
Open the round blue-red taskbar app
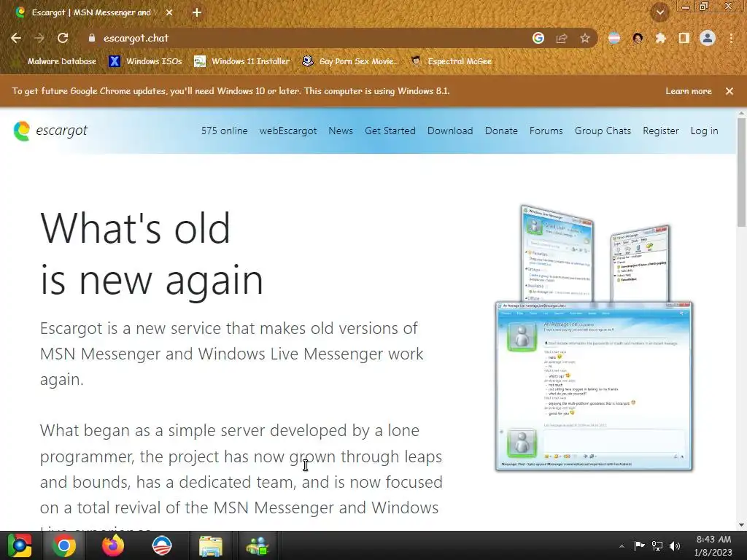[162, 545]
